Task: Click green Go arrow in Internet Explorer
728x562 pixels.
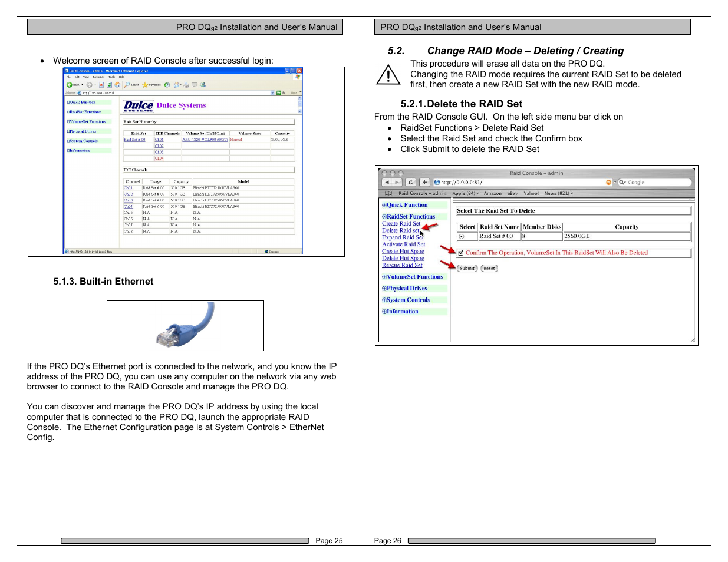Action: [x=279, y=92]
